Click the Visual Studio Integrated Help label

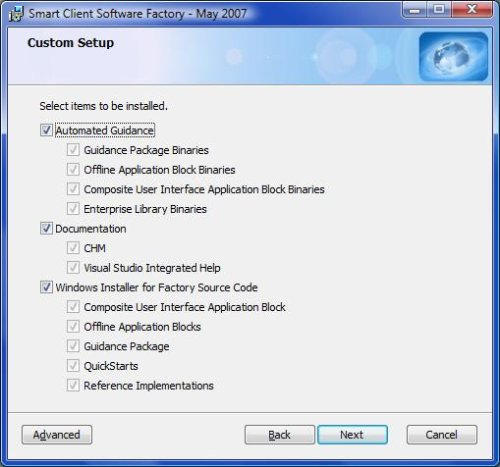pyautogui.click(x=152, y=268)
